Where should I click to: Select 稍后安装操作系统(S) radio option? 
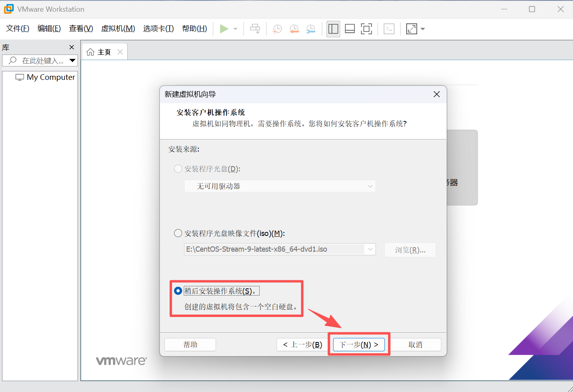click(216, 291)
